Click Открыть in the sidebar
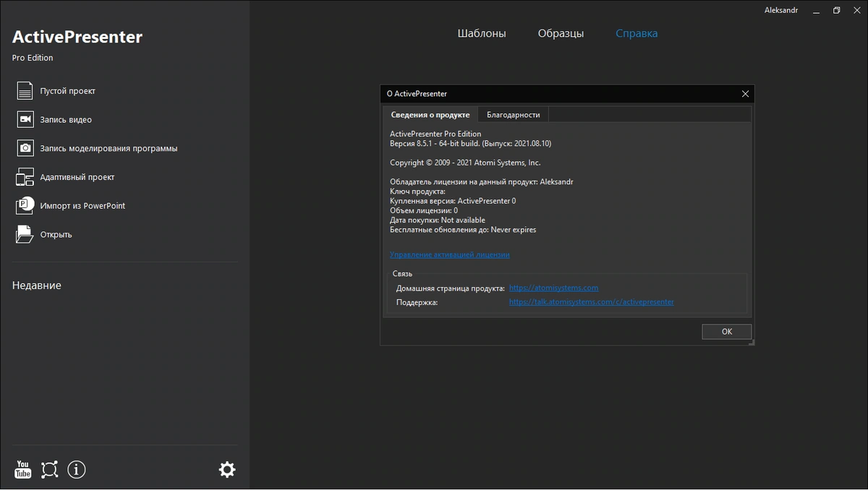868x490 pixels. point(56,234)
